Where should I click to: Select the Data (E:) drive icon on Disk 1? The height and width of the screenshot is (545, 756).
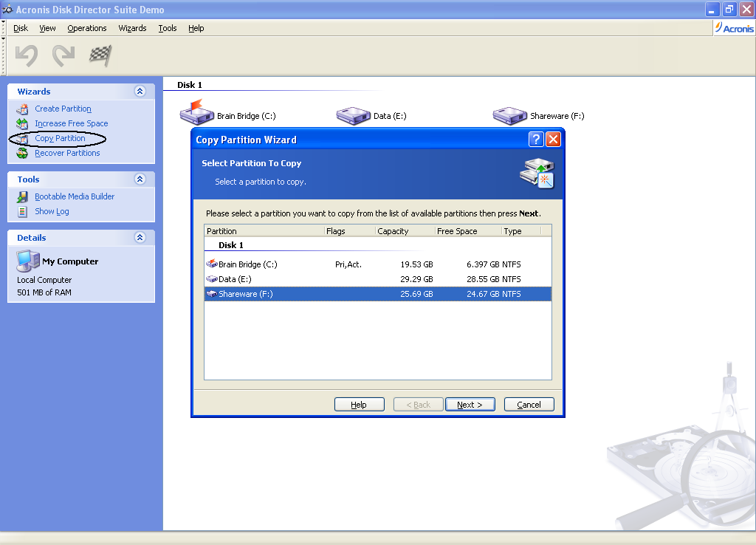tap(354, 115)
